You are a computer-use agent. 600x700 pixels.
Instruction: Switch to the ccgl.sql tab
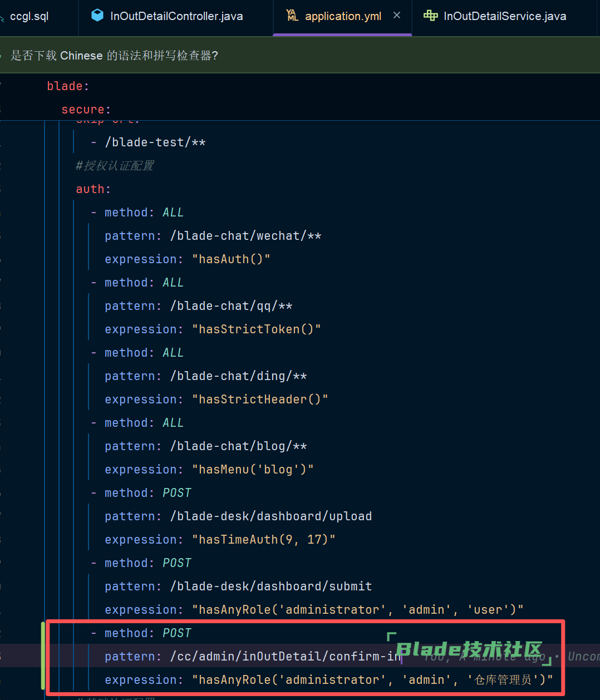click(x=29, y=16)
